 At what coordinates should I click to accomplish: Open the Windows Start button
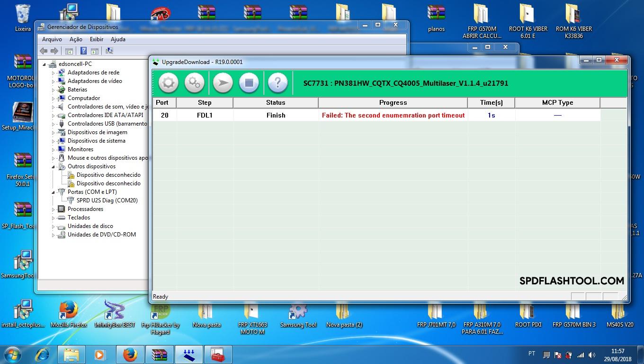click(x=12, y=355)
